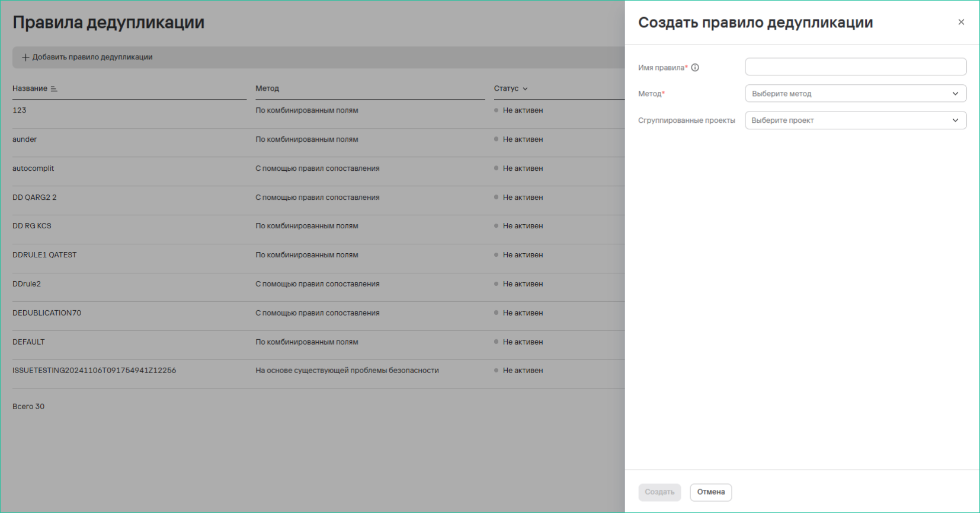Click the plus icon for adding deduplication rule
The height and width of the screenshot is (513, 980).
coord(25,58)
